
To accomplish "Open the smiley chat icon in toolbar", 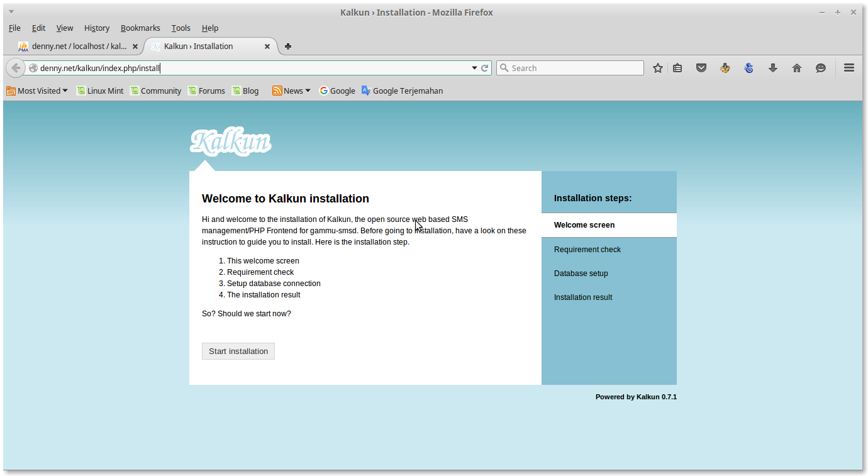I will [x=821, y=68].
